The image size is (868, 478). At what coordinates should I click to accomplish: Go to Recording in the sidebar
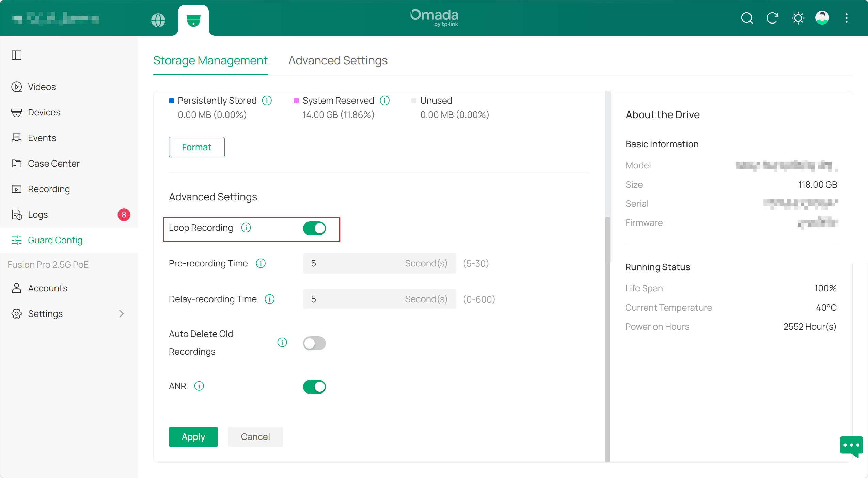[69, 189]
